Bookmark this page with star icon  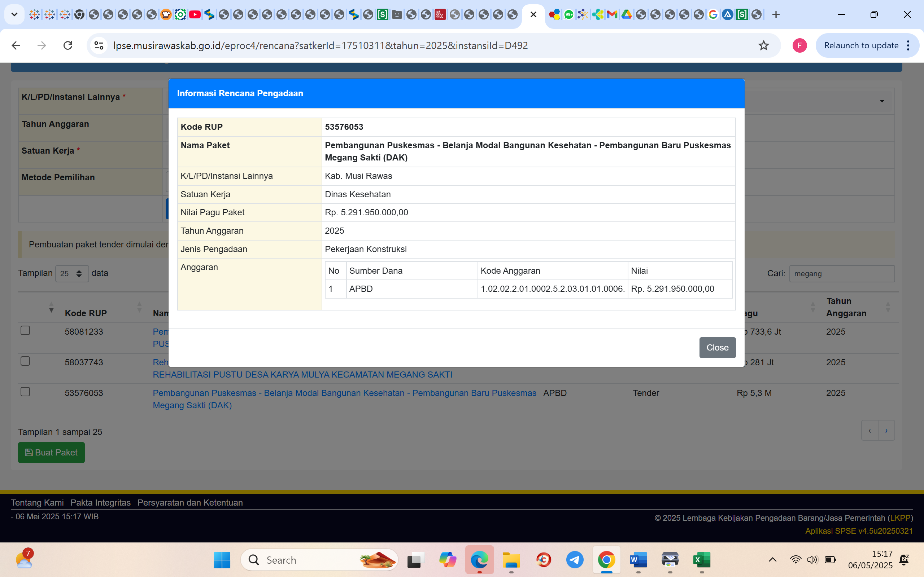point(763,45)
